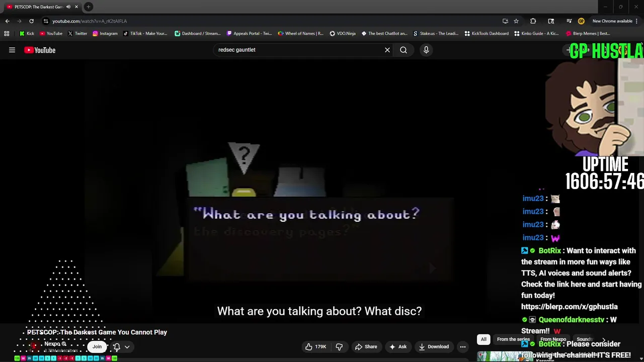Image resolution: width=644 pixels, height=362 pixels.
Task: Run the search with the magnifier button
Action: click(x=404, y=50)
